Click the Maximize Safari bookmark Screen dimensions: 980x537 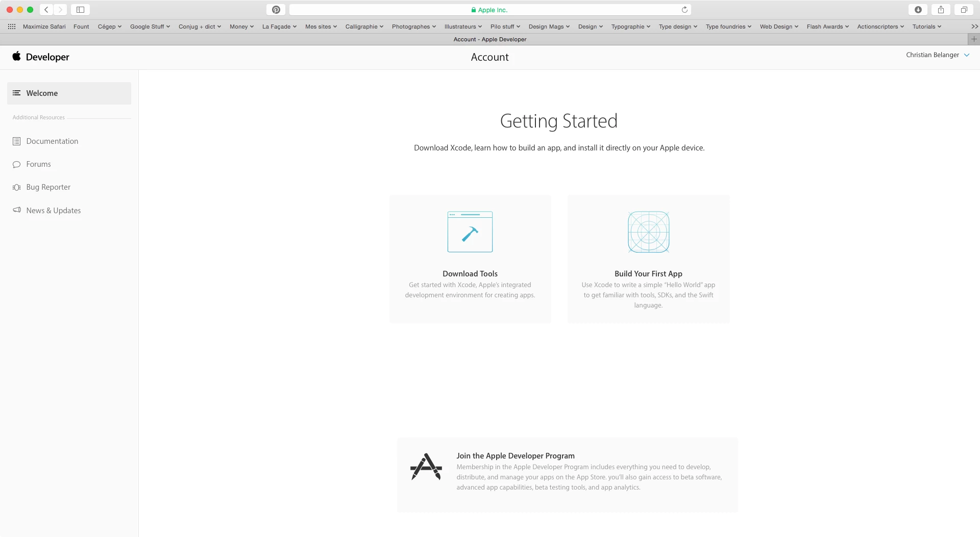coord(44,27)
